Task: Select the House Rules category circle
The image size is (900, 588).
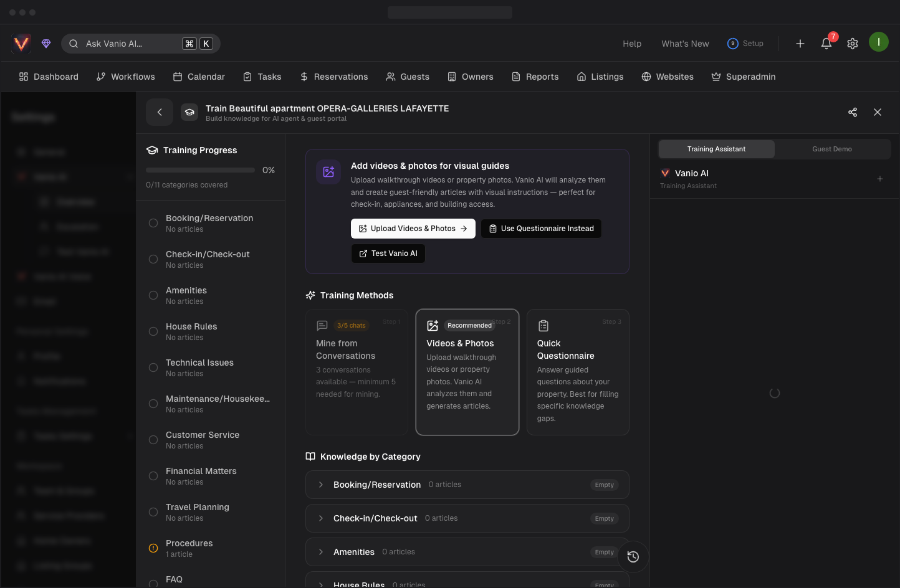Action: point(153,331)
